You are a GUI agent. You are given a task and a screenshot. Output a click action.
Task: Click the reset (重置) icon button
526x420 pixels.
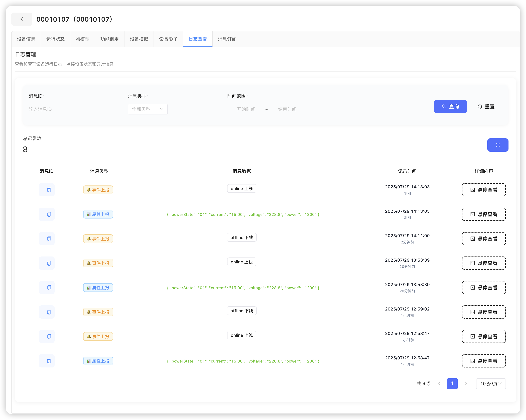(486, 107)
